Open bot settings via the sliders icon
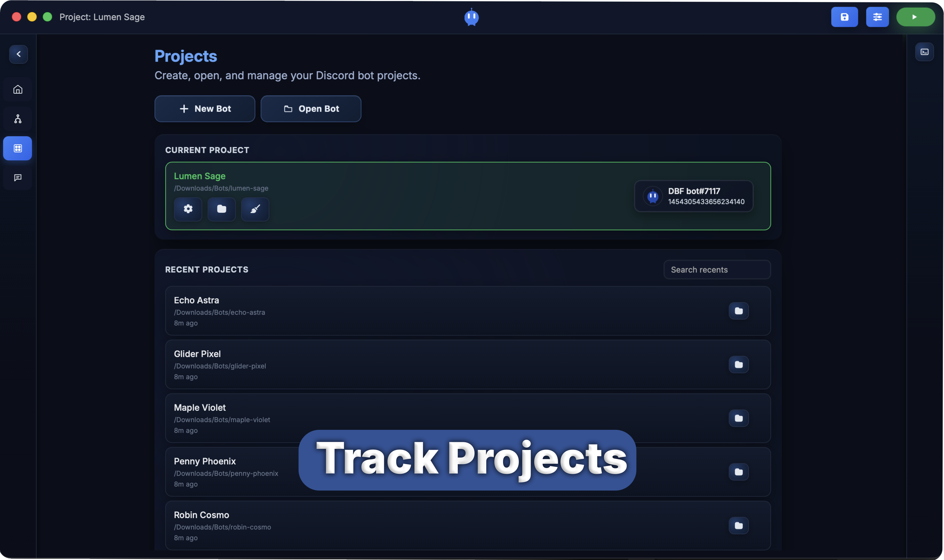The height and width of the screenshot is (560, 944). point(878,16)
